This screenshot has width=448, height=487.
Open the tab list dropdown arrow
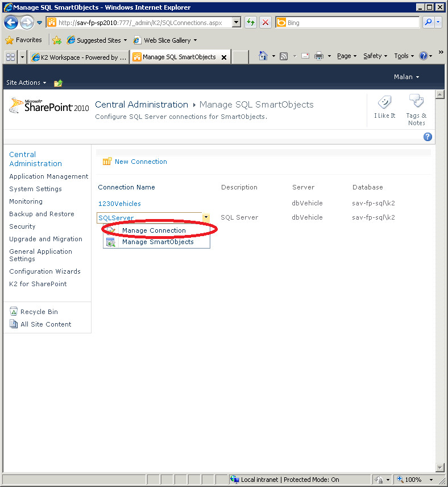click(22, 57)
